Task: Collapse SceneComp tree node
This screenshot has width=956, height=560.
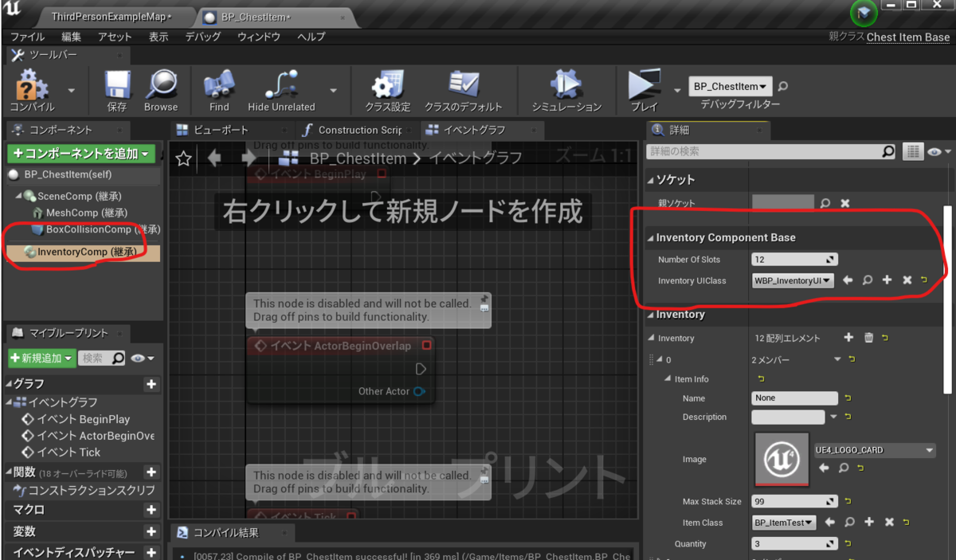Action: coord(18,196)
